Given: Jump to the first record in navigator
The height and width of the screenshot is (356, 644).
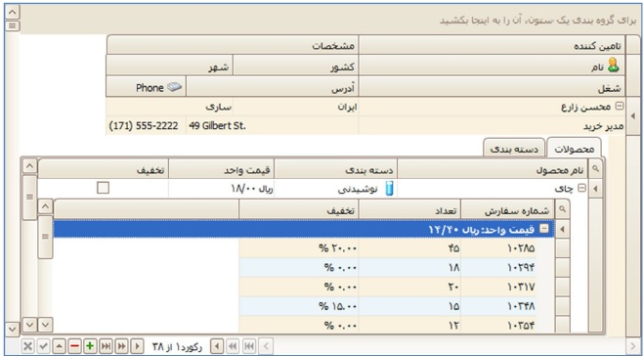Looking at the screenshot, I should click(248, 346).
